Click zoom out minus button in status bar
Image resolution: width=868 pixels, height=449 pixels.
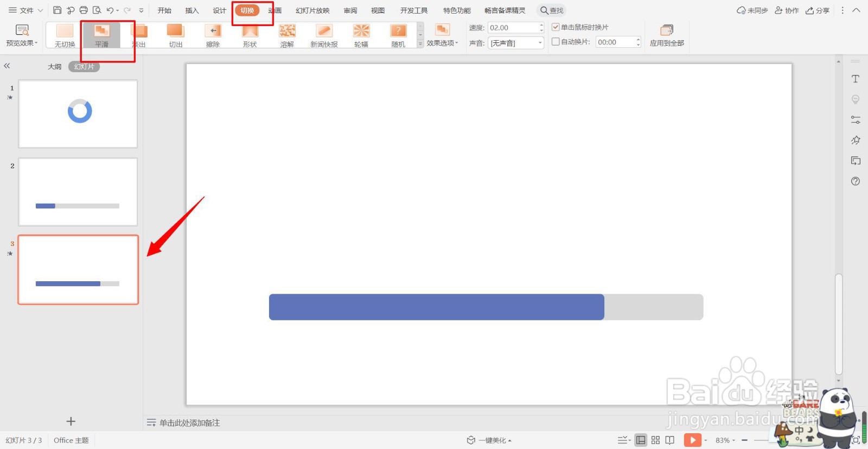(745, 440)
